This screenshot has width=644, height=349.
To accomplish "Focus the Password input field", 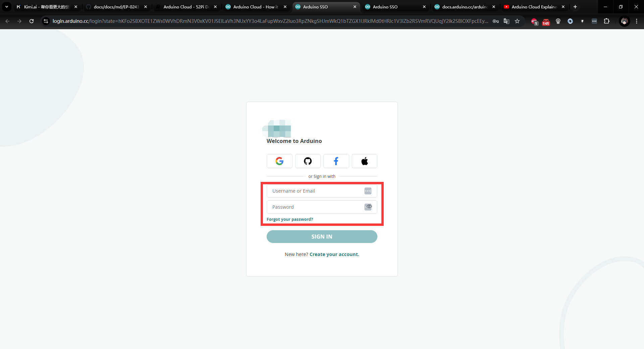I will pyautogui.click(x=322, y=207).
